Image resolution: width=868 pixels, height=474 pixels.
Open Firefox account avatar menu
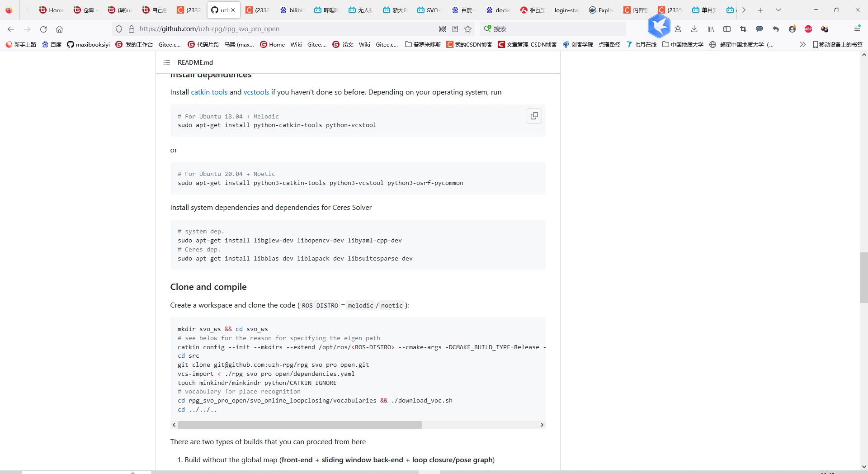[x=792, y=29]
